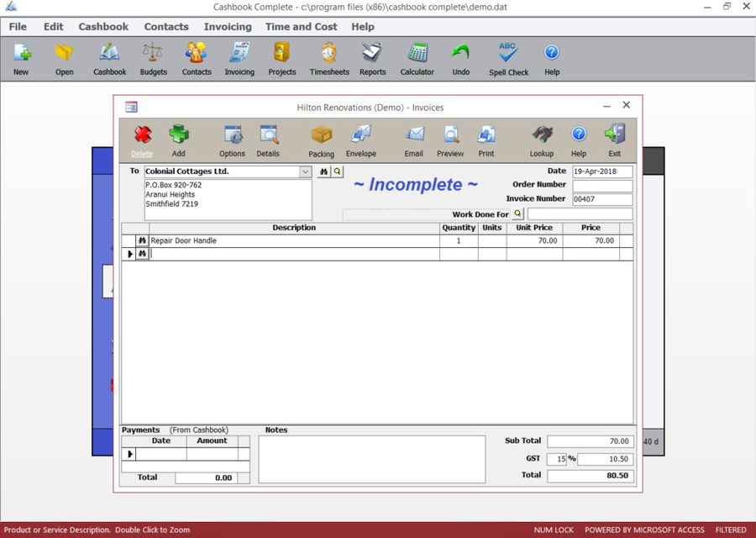The width and height of the screenshot is (756, 538).
Task: Click the Work Done For text field
Action: tap(580, 214)
